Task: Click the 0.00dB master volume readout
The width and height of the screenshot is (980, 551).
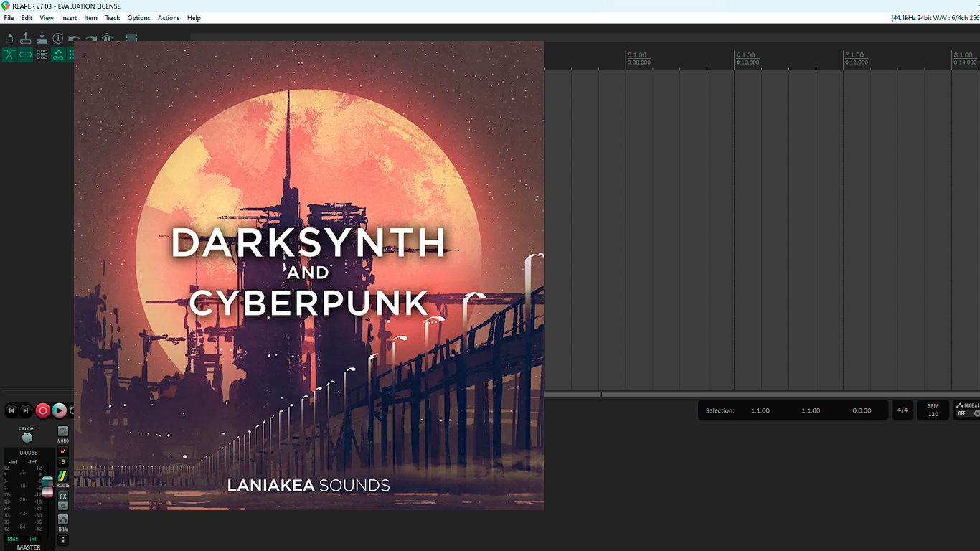Action: click(x=29, y=453)
